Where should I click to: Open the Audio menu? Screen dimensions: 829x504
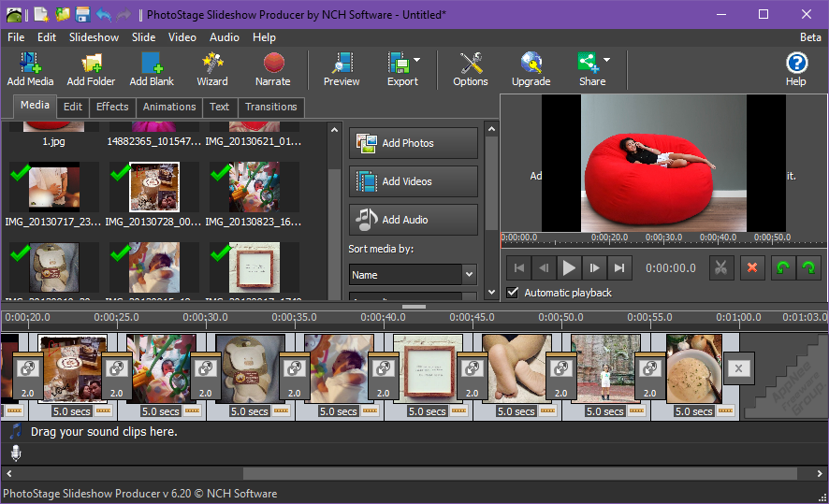pyautogui.click(x=225, y=37)
